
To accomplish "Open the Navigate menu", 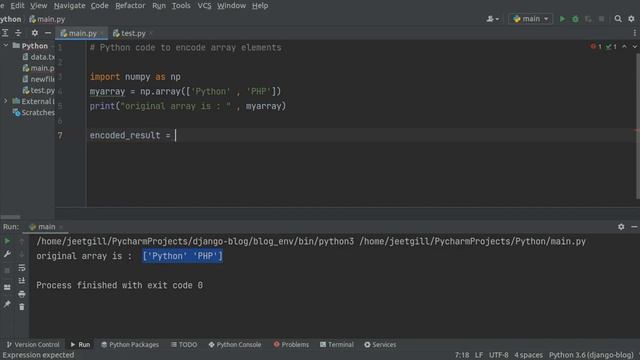I will pos(69,6).
